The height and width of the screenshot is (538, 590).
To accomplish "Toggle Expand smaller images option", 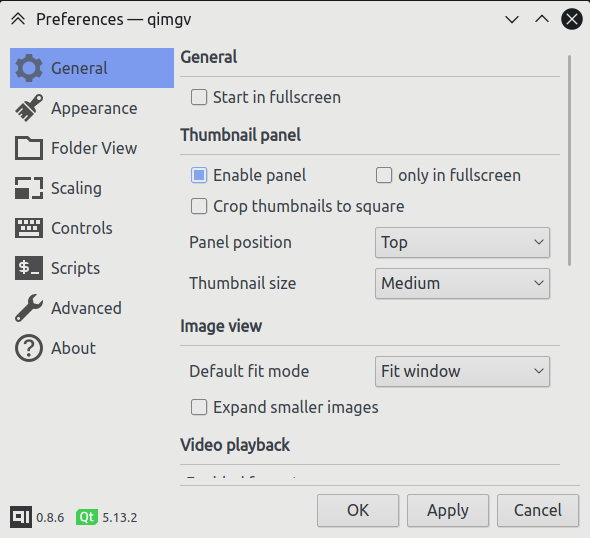I will pos(199,407).
